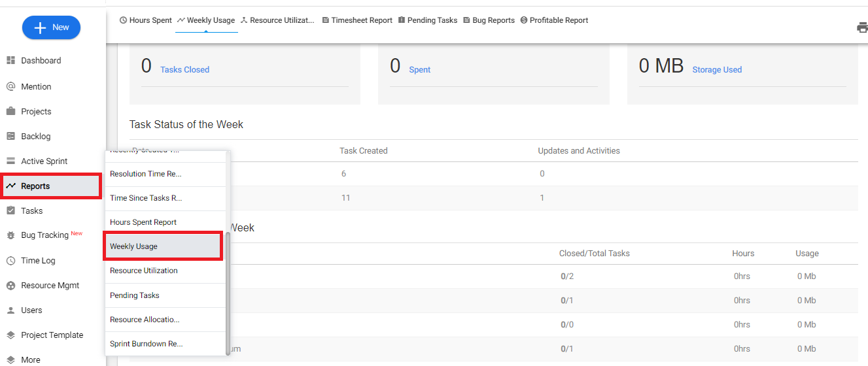Click the Usage column header
This screenshot has width=868, height=366.
(x=807, y=253)
